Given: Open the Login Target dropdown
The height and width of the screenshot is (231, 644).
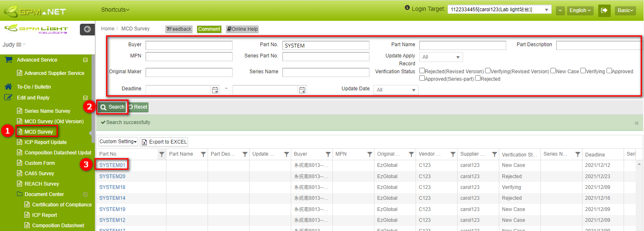Looking at the screenshot, I should pyautogui.click(x=499, y=10).
